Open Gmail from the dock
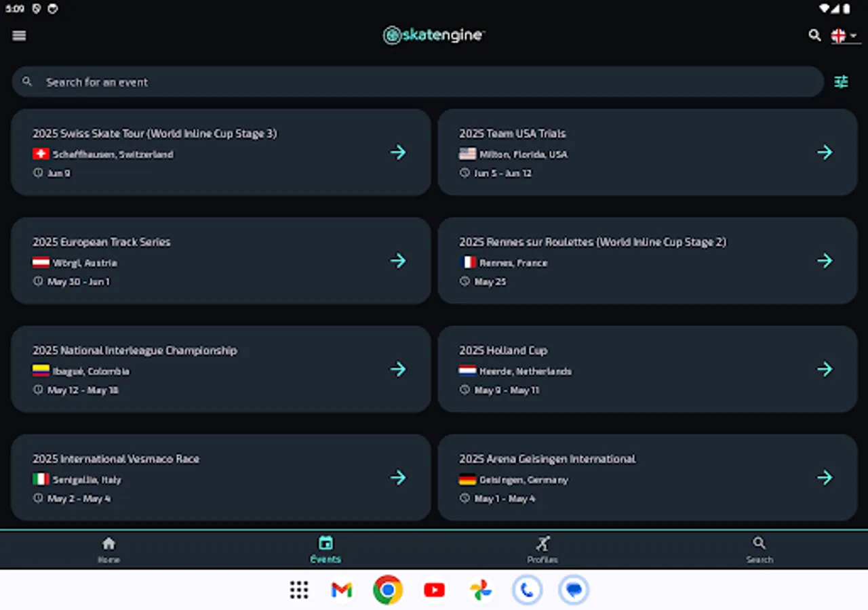The height and width of the screenshot is (610, 868). pyautogui.click(x=340, y=590)
